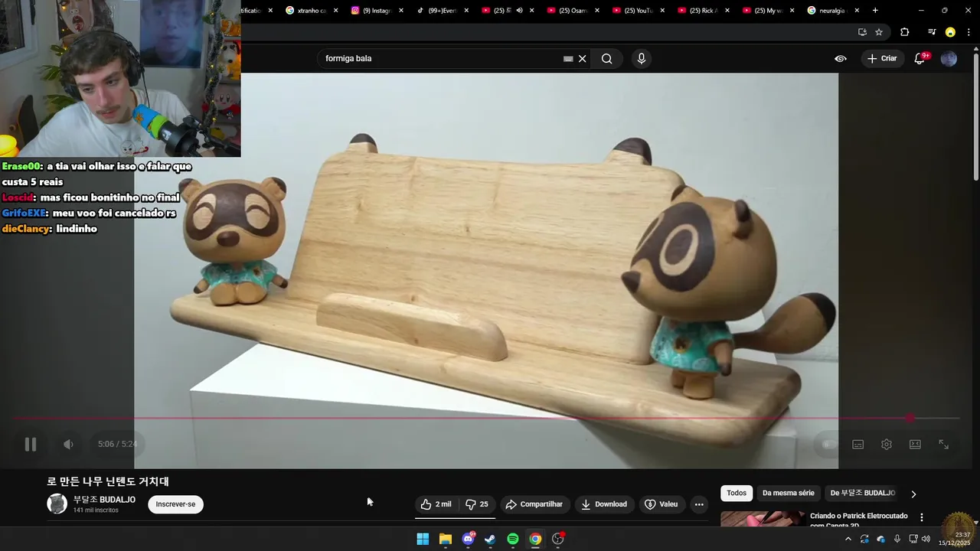Viewport: 980px width, 551px height.
Task: Toggle subtitles/captions button in player
Action: pos(858,444)
